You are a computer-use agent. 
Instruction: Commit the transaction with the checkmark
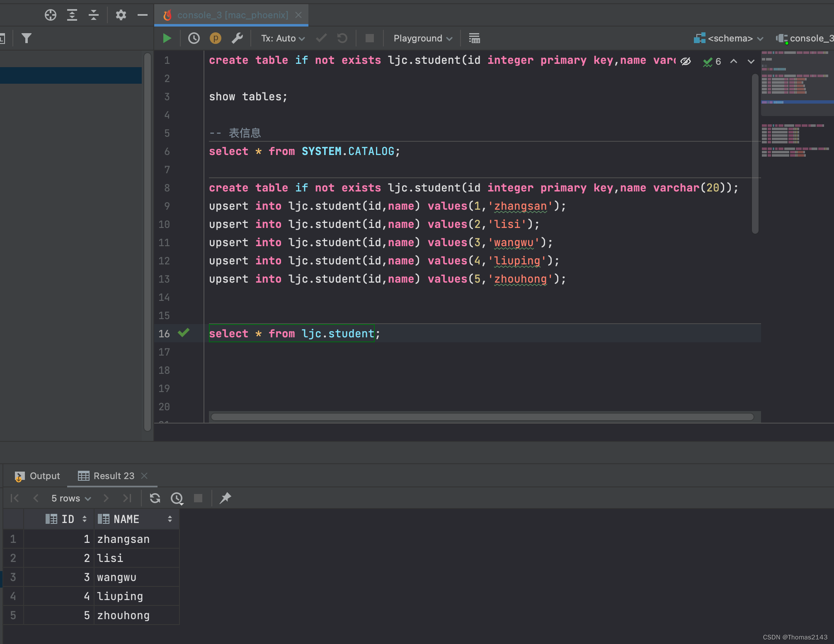[321, 38]
